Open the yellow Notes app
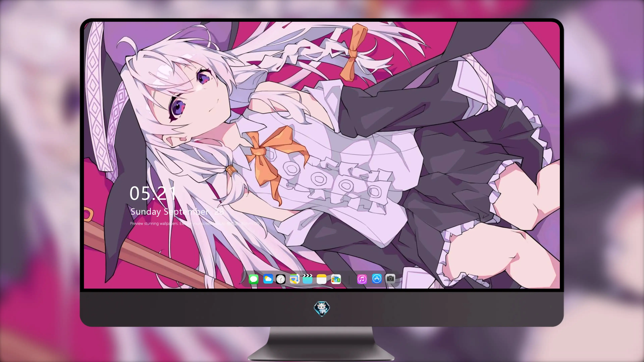This screenshot has height=362, width=644. (321, 279)
